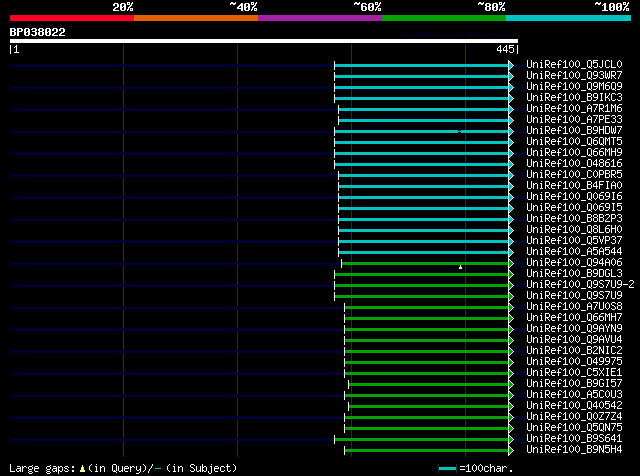
Task: Select the UniRef100_O49975 label
Action: (x=574, y=362)
